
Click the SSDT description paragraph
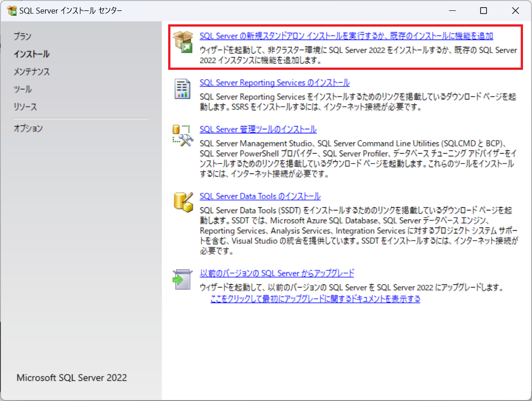click(359, 231)
